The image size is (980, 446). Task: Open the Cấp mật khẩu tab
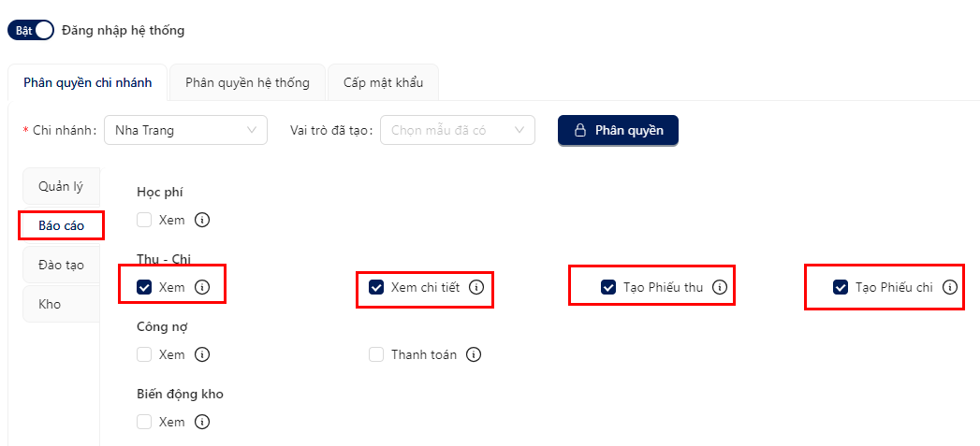click(x=383, y=82)
